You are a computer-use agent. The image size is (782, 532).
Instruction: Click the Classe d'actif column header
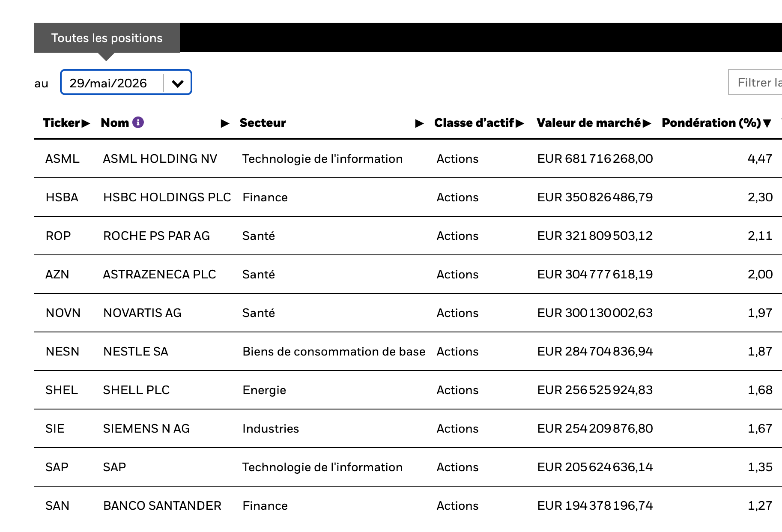tap(474, 123)
